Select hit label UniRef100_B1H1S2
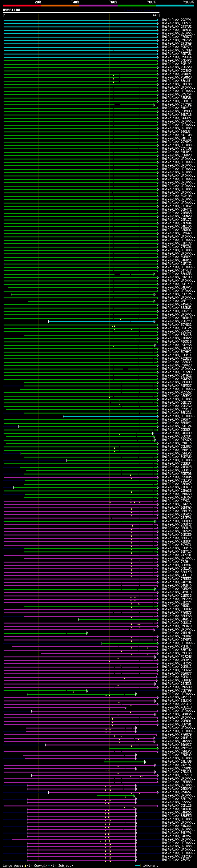Viewport: 197px width, 868px height. pos(177,243)
